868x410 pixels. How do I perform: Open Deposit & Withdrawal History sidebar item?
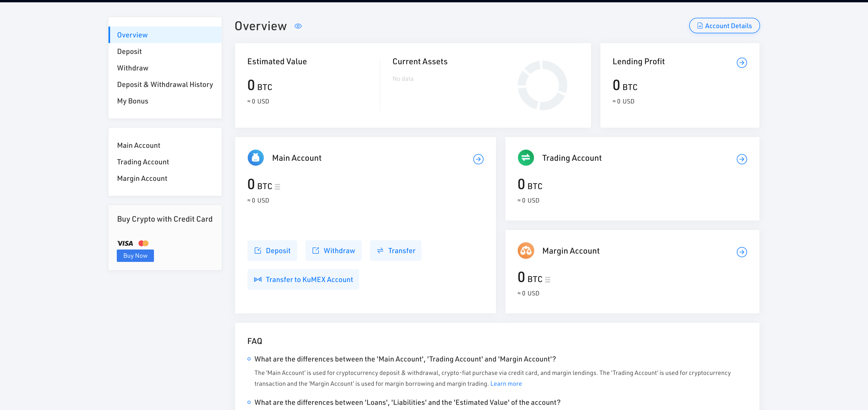165,84
